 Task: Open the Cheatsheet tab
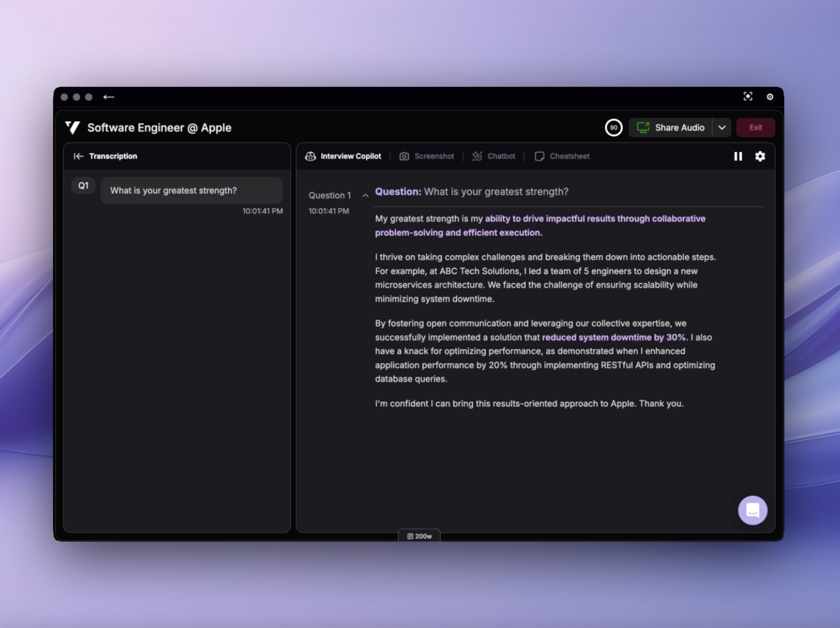(x=562, y=156)
